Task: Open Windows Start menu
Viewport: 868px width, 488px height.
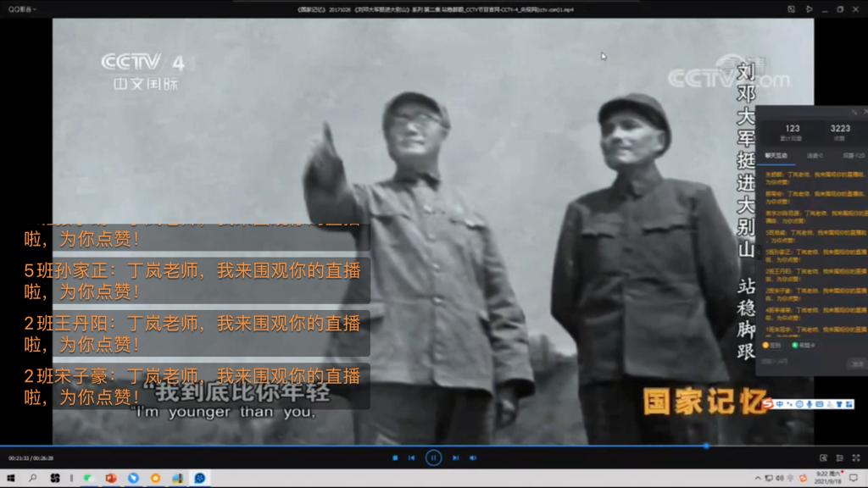Action: (x=11, y=479)
